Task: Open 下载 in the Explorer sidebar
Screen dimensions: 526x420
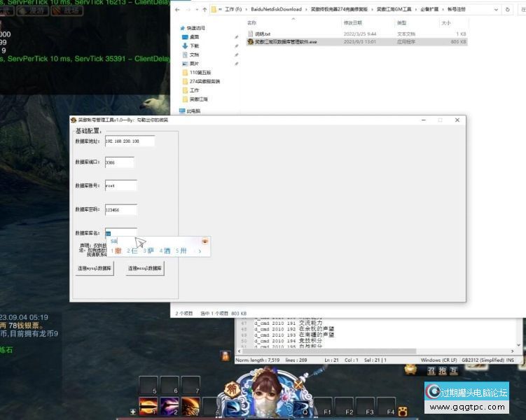Action: [x=194, y=46]
